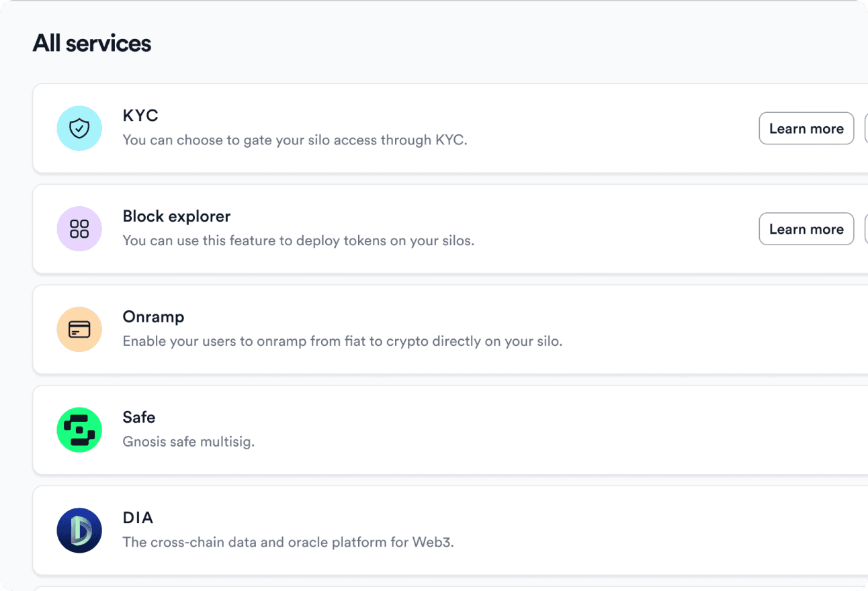The width and height of the screenshot is (868, 591).
Task: Click the onramp from fiat to crypto description
Action: (343, 341)
